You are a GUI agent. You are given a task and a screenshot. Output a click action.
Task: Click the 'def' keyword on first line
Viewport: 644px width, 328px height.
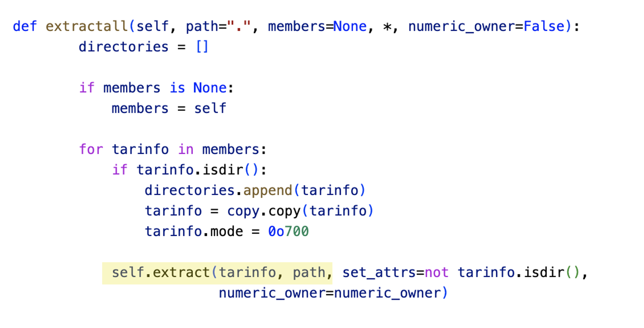[x=25, y=26]
